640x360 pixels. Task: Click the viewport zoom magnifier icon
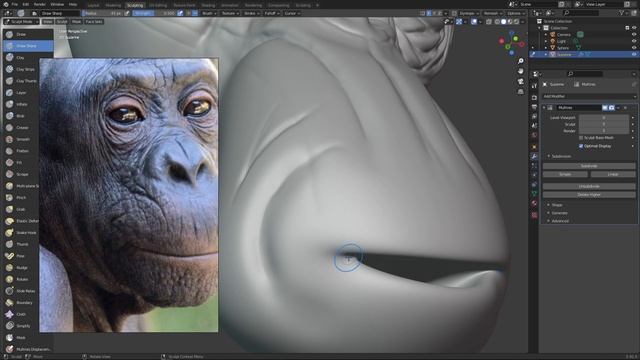(x=520, y=61)
